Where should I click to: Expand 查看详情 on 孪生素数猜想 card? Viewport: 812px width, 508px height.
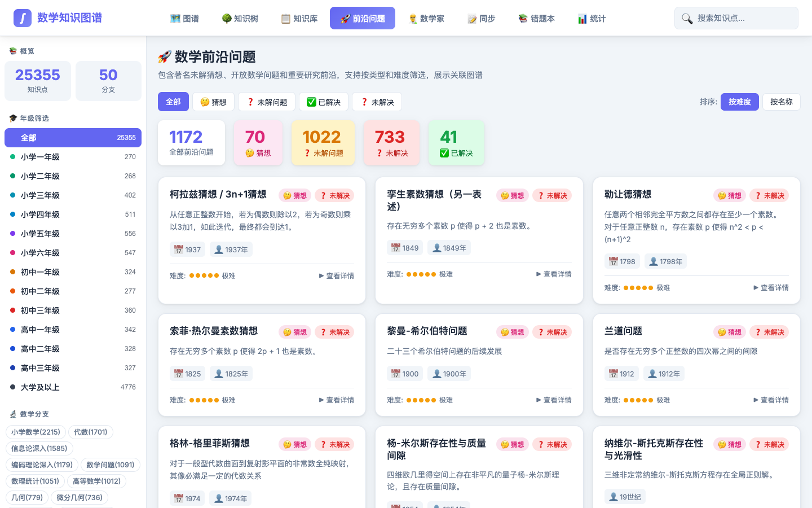tap(554, 274)
